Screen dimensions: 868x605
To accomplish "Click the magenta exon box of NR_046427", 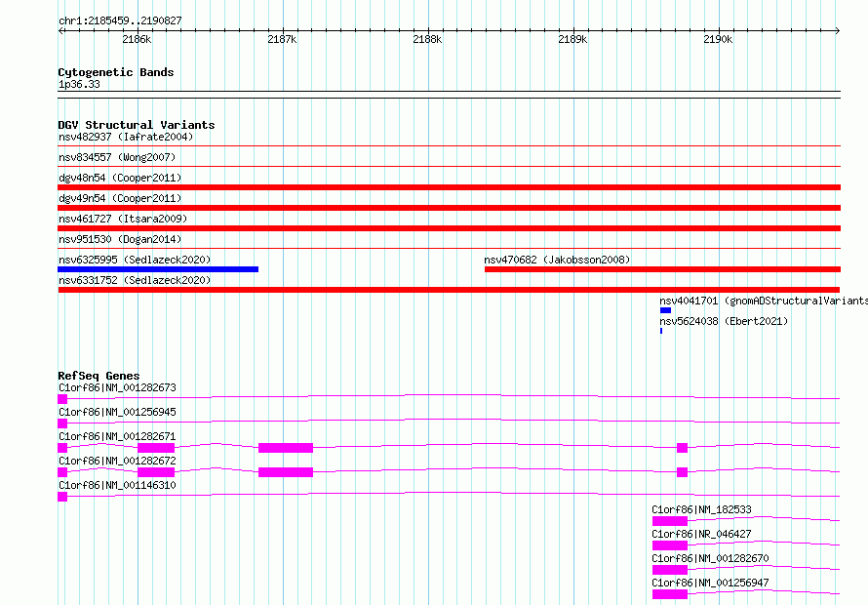I will 670,545.
